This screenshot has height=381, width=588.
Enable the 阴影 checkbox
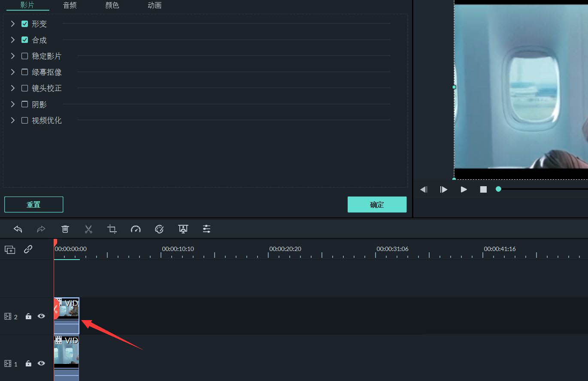coord(25,104)
